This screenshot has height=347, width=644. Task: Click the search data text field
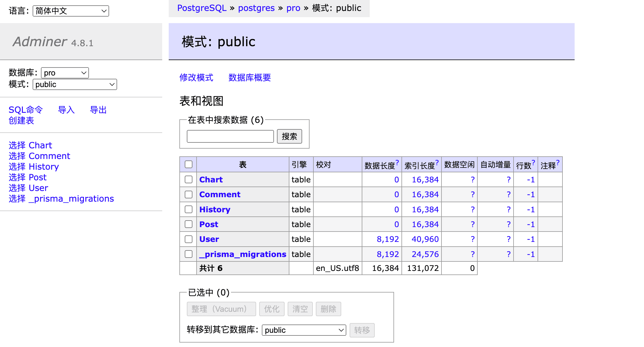230,136
